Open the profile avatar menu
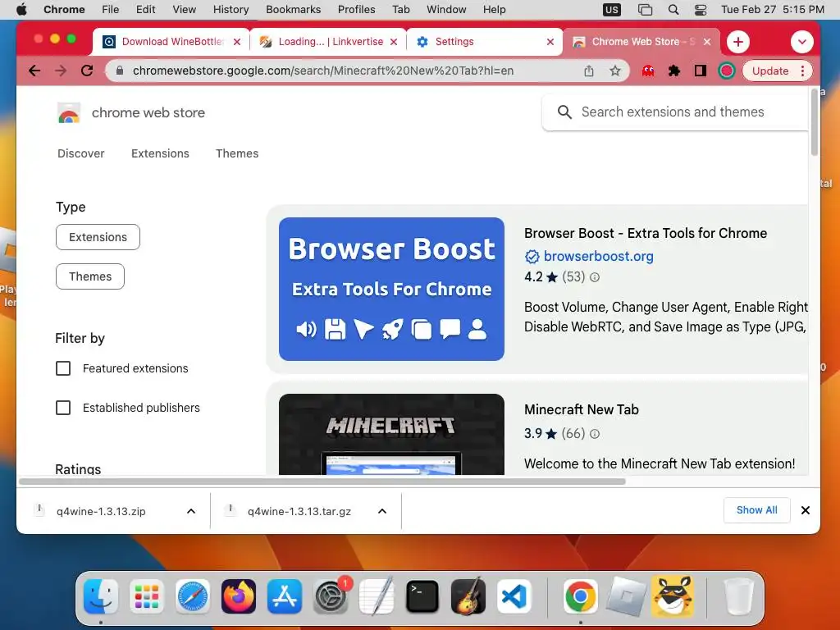840x630 pixels. (727, 71)
